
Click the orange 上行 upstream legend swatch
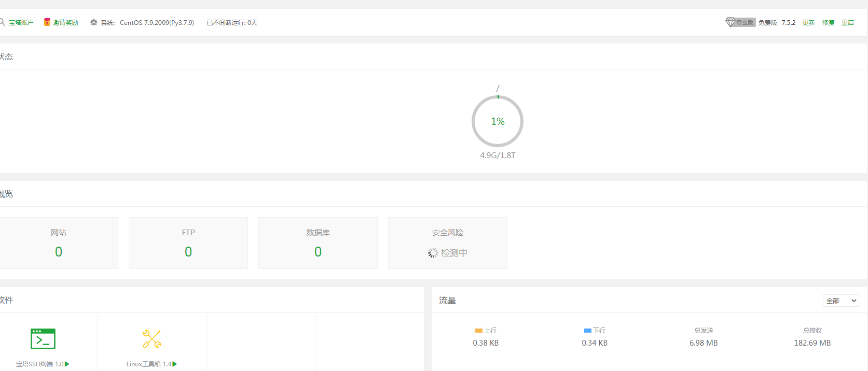point(479,331)
